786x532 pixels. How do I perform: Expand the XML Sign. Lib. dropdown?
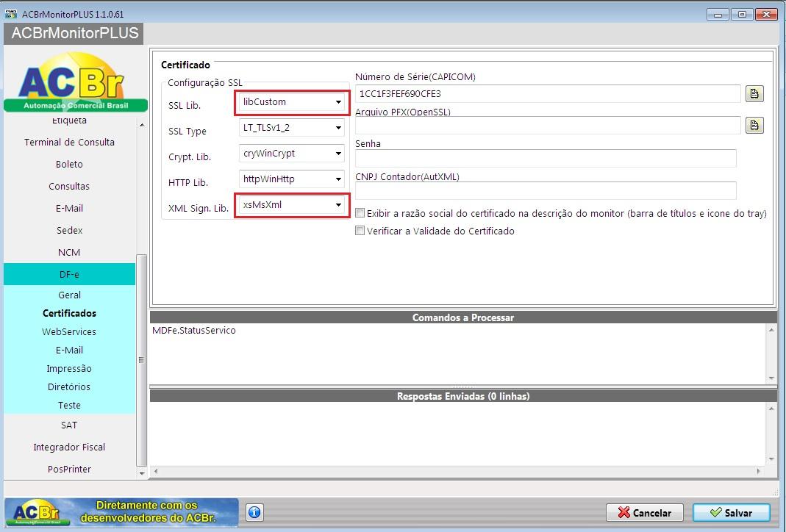pyautogui.click(x=292, y=205)
